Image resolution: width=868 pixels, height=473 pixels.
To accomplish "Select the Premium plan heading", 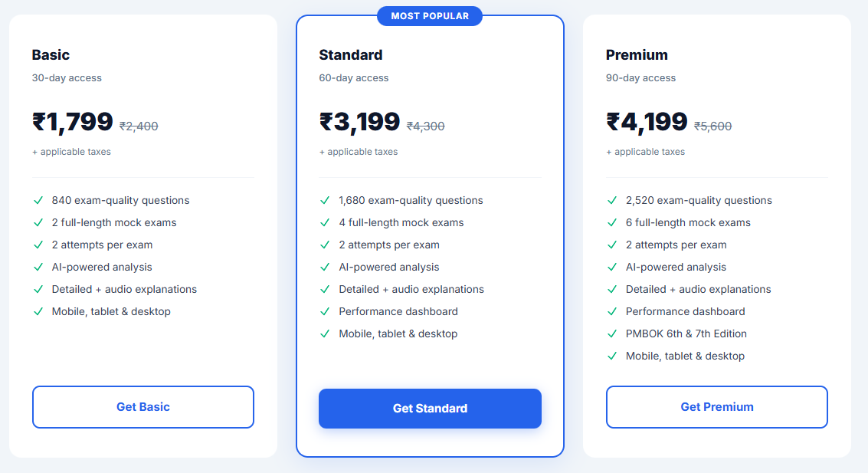I will (637, 55).
